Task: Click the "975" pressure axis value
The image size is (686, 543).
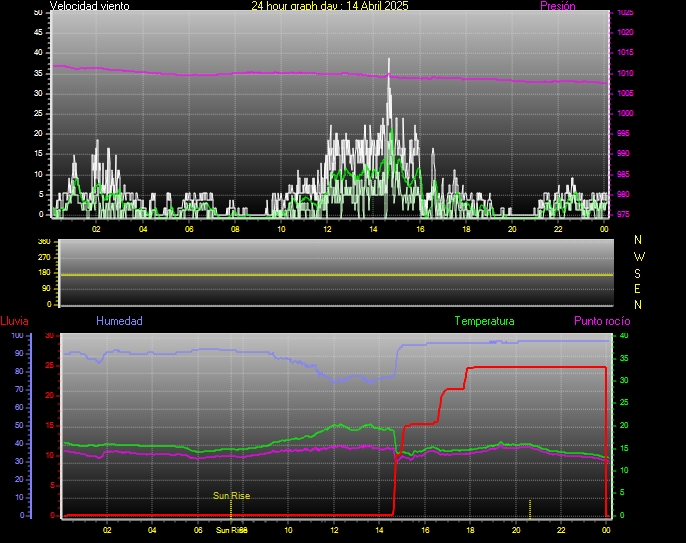Action: [623, 214]
